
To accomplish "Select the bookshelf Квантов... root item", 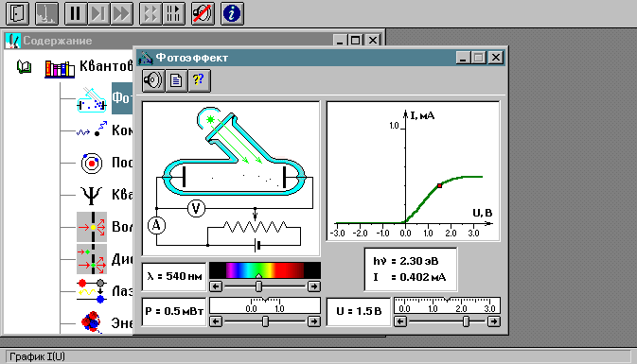I will point(60,68).
